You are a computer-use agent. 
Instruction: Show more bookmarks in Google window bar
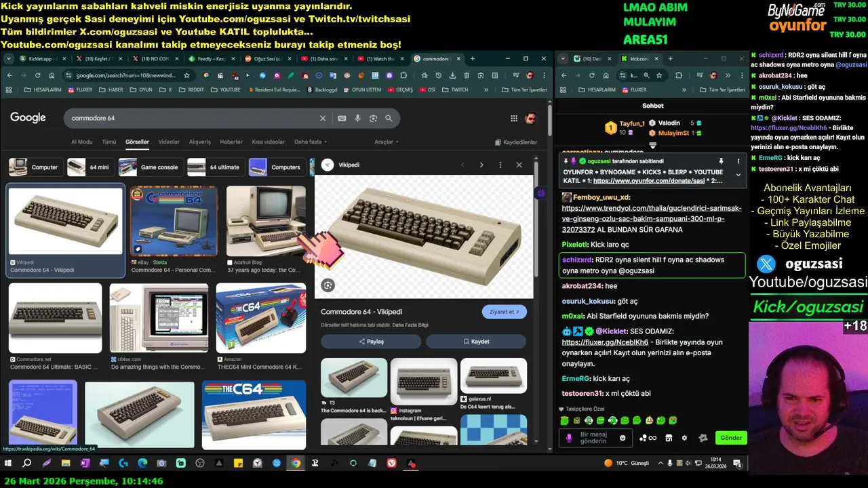486,89
